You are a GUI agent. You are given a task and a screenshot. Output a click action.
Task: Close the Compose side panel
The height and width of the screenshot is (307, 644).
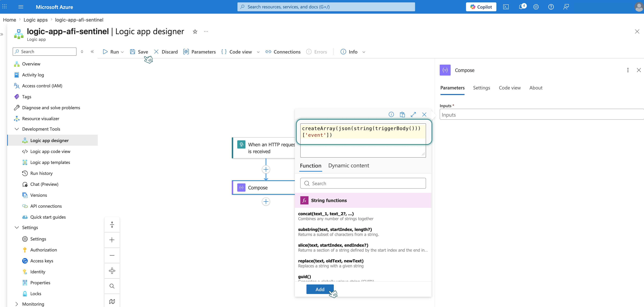pos(639,70)
